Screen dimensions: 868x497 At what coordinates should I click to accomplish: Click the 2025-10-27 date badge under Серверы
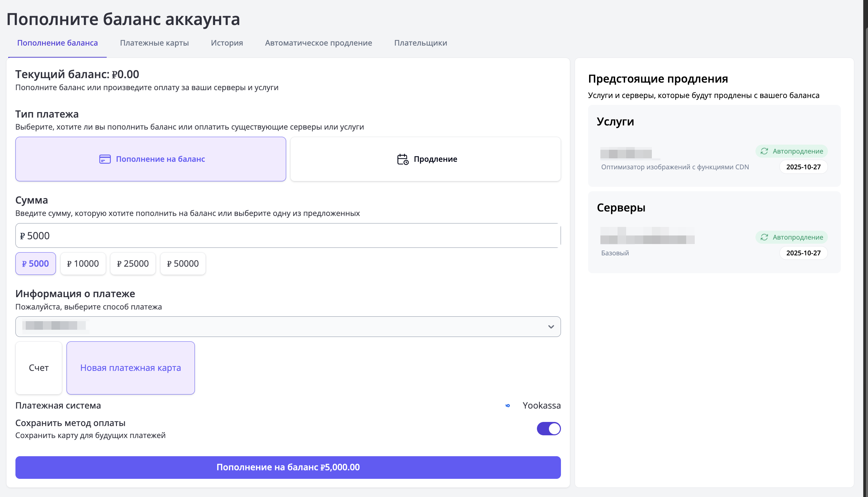(x=803, y=253)
